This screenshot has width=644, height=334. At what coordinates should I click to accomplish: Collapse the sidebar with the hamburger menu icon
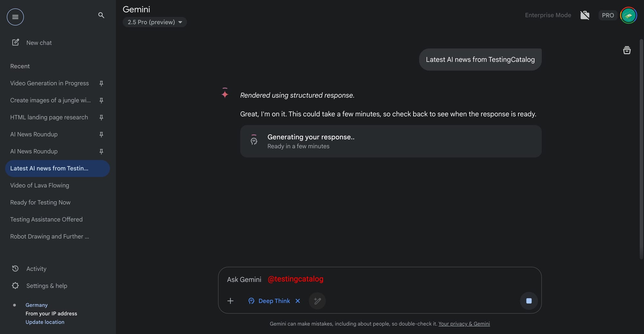[x=15, y=17]
